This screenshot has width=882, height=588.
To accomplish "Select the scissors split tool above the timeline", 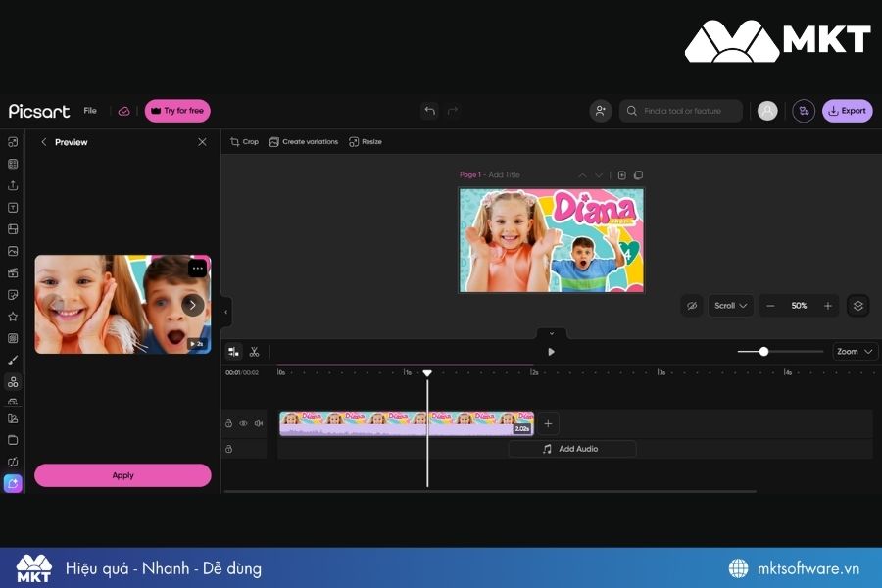I will point(255,351).
